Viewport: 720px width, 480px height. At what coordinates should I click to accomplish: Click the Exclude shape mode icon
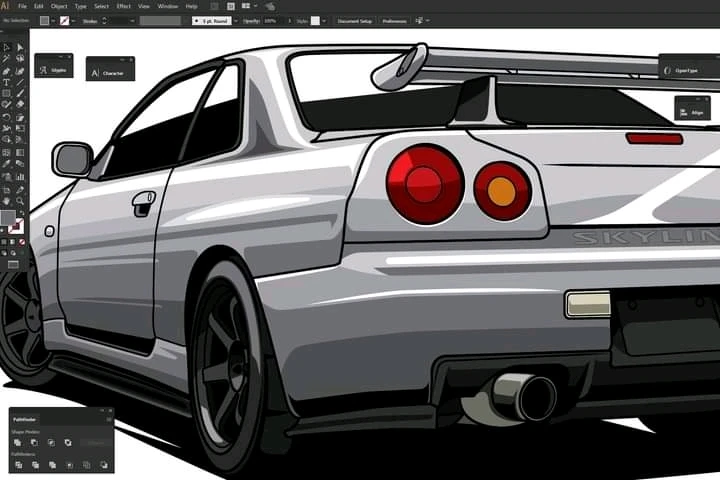[x=67, y=442]
